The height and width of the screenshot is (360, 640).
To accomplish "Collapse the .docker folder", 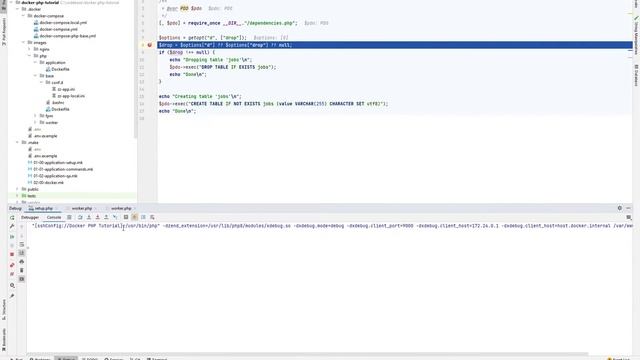I will pyautogui.click(x=18, y=9).
